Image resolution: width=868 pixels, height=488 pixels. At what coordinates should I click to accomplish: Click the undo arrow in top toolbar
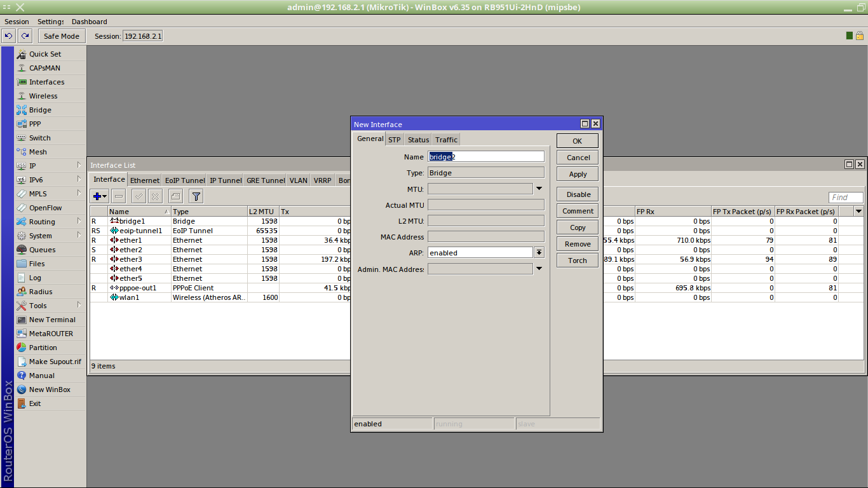point(9,36)
